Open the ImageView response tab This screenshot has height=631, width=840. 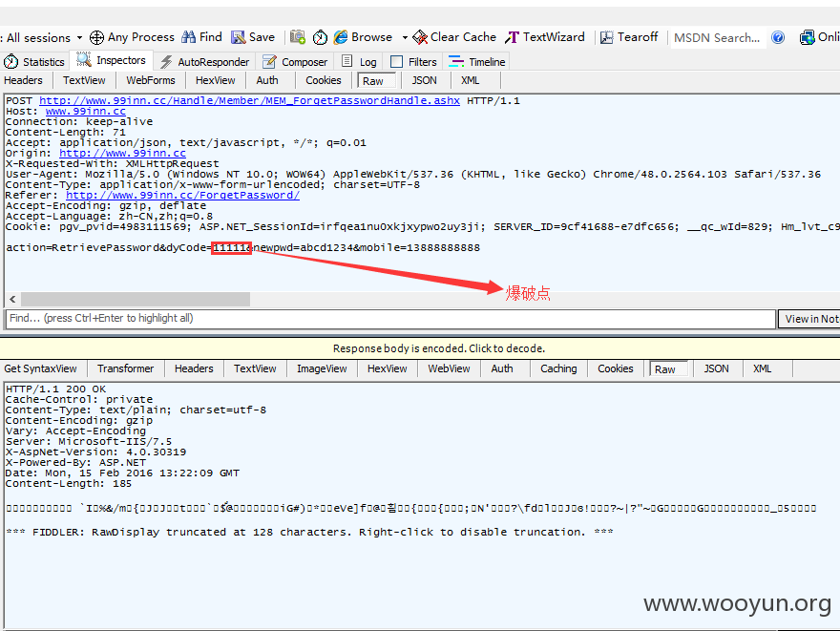(x=322, y=368)
